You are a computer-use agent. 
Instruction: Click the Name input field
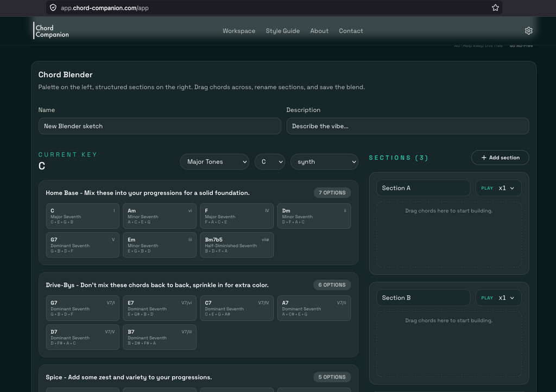160,126
